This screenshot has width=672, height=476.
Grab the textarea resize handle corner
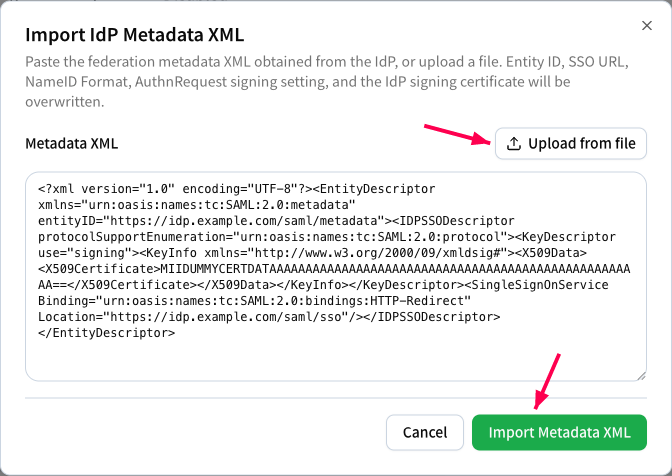click(x=641, y=376)
